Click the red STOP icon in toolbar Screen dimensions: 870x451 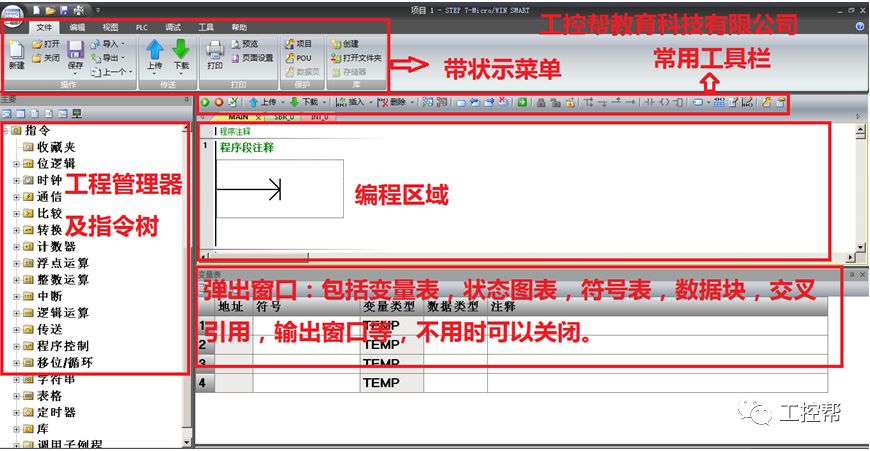click(x=219, y=102)
